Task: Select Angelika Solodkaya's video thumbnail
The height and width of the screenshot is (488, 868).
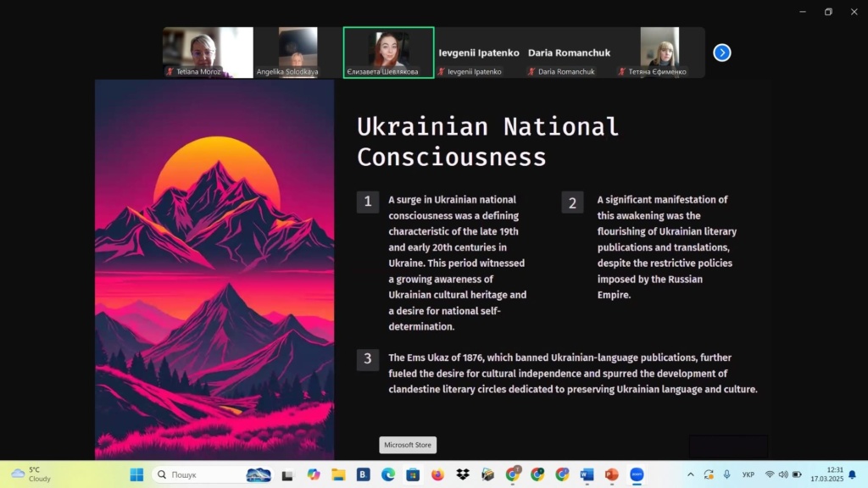Action: click(x=298, y=53)
